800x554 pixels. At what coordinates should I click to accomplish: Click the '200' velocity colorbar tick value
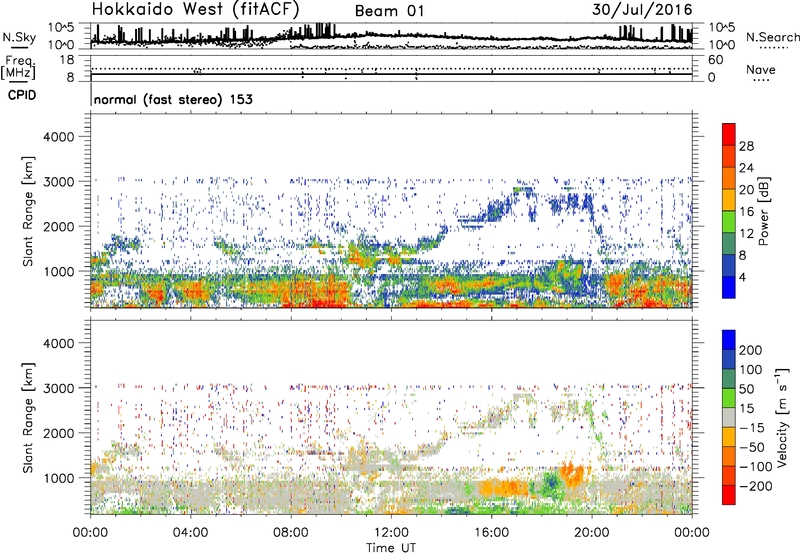pos(751,350)
